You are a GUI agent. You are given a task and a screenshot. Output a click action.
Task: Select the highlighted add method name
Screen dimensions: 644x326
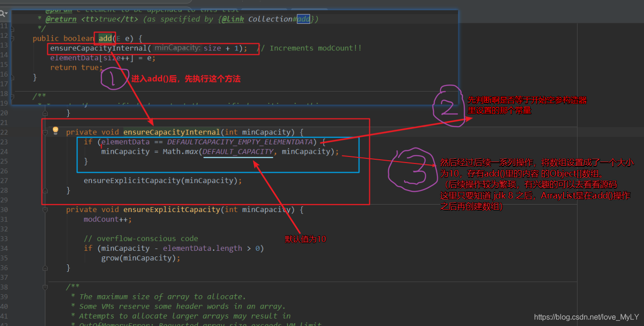[105, 38]
